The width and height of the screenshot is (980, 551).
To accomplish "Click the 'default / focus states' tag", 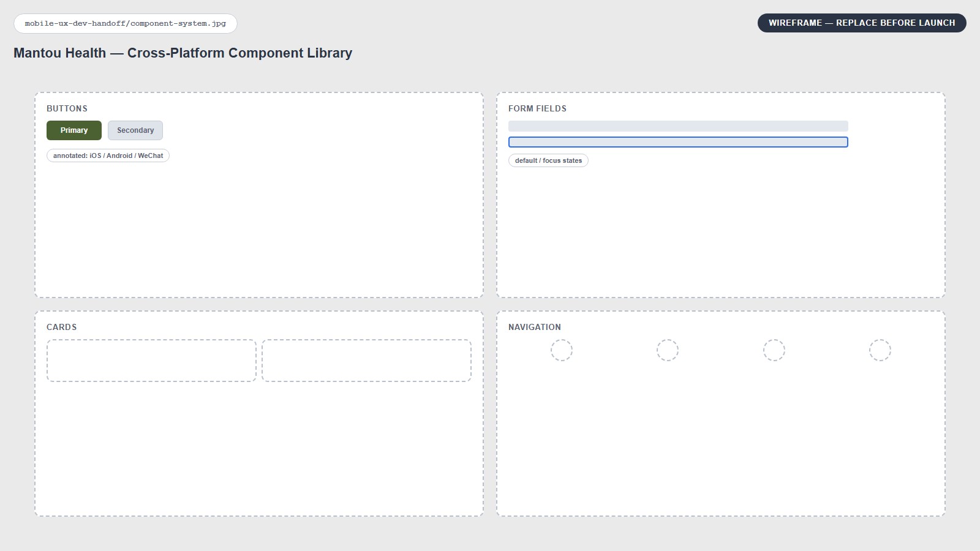I will 548,160.
